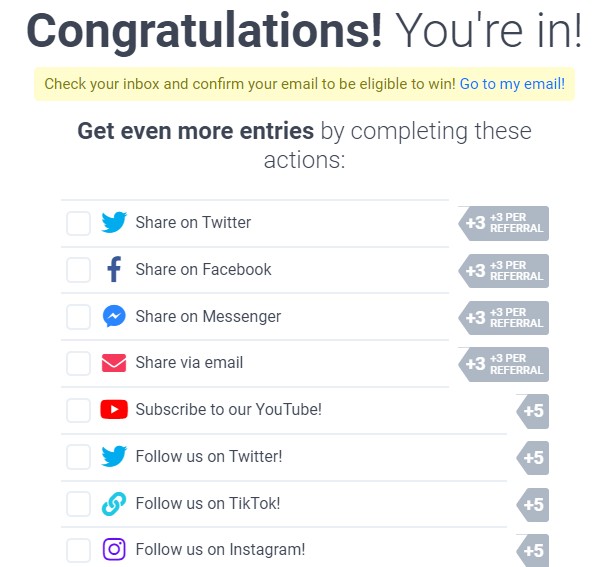Tick the Share on Facebook checkbox

(78, 270)
